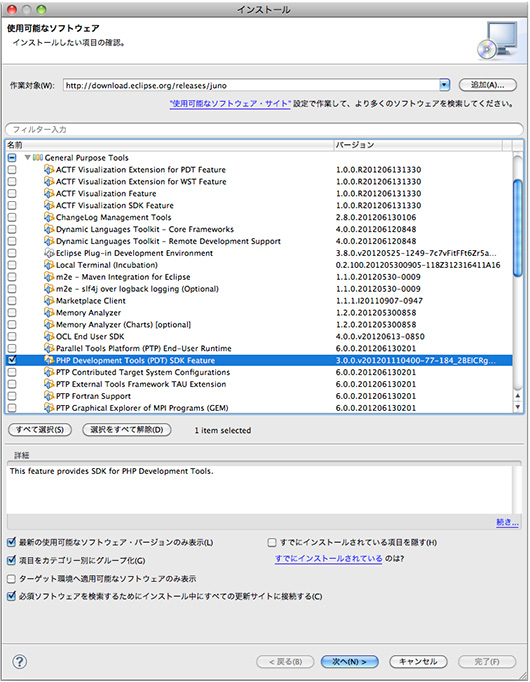Select Eclipse Plug-in Development Environment row text
530x682 pixels.
pyautogui.click(x=134, y=253)
